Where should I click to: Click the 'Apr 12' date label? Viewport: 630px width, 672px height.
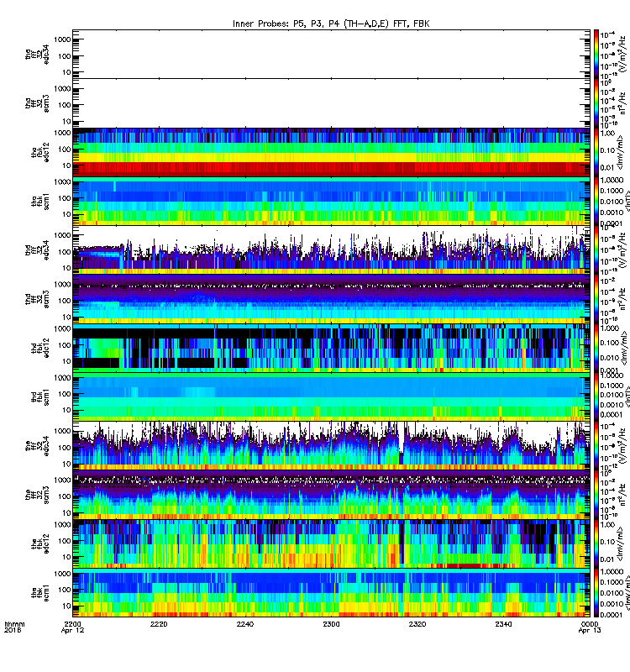pyautogui.click(x=72, y=631)
